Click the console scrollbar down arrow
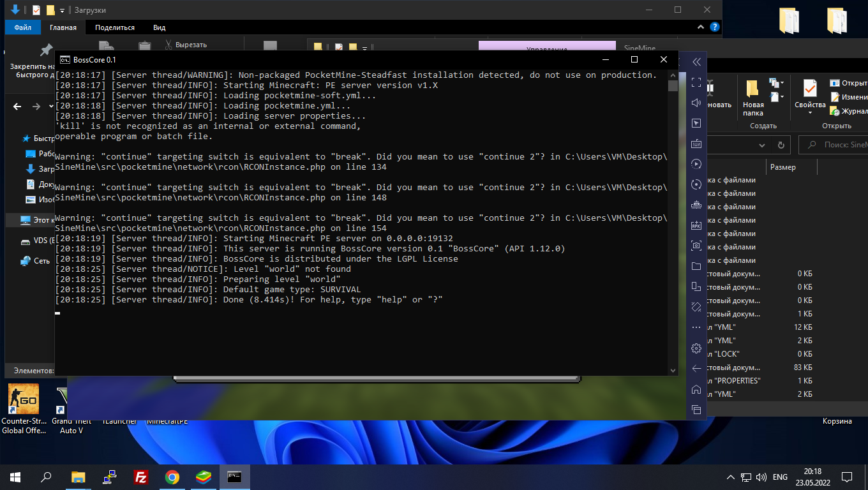This screenshot has width=868, height=490. coord(673,370)
